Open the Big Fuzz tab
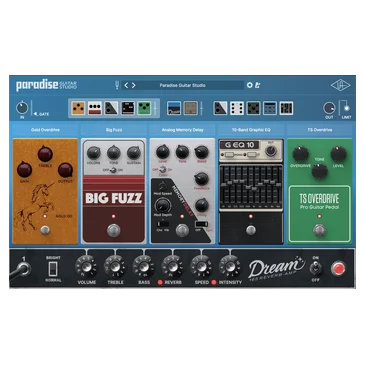Image resolution: width=365 pixels, height=365 pixels. (114, 130)
